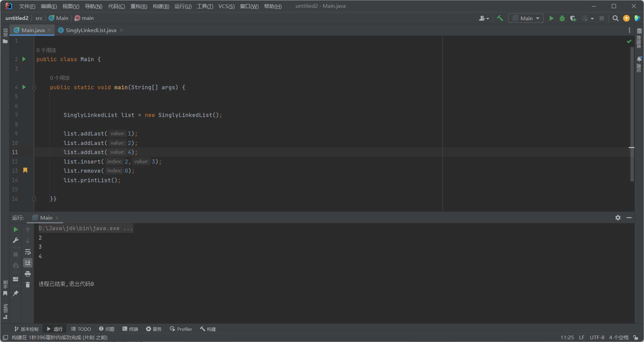Toggle scroll to end in console
644x342 pixels.
[x=28, y=263]
